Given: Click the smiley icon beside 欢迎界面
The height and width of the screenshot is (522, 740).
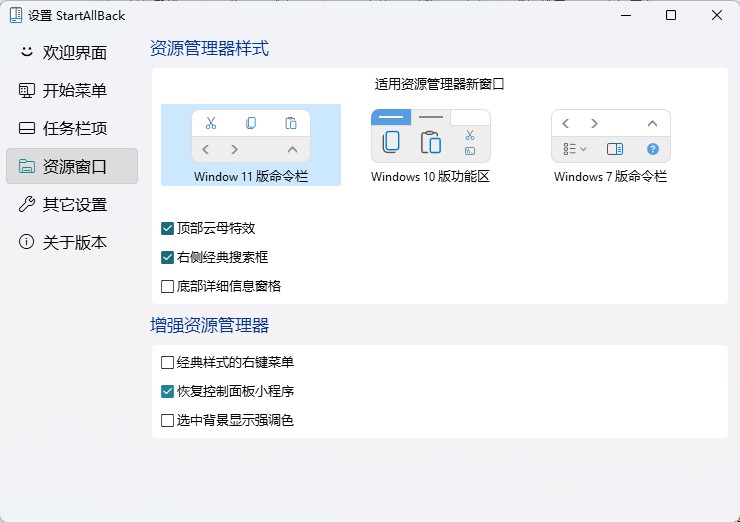Looking at the screenshot, I should (27, 51).
